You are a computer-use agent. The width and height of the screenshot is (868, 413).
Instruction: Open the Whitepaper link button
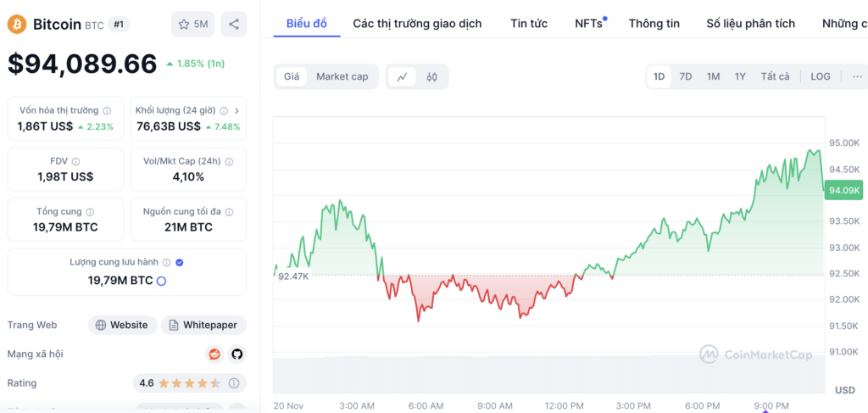click(x=203, y=325)
